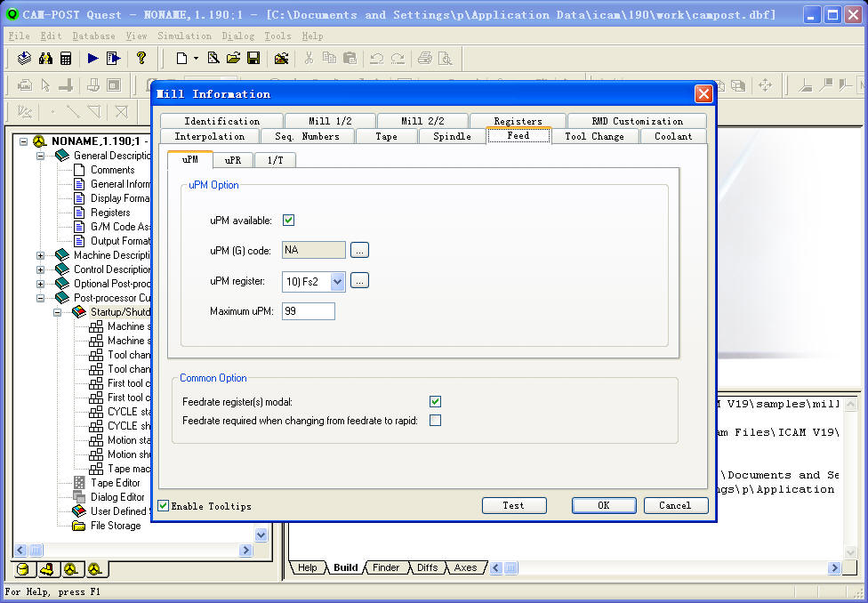Screen dimensions: 868x603
Task: Click the scissors cut icon
Action: pos(309,58)
